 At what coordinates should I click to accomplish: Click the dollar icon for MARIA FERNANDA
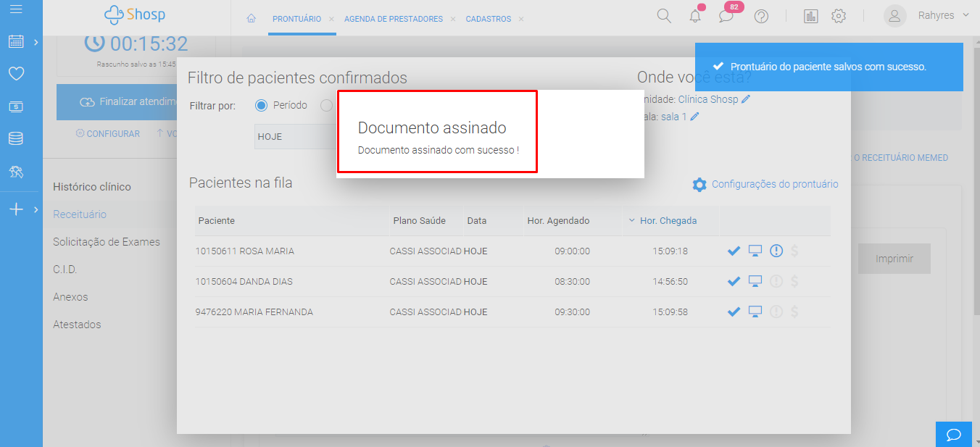(795, 312)
